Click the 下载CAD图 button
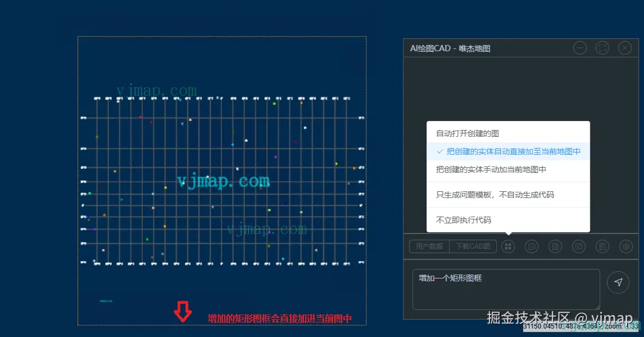The height and width of the screenshot is (337, 644). pyautogui.click(x=473, y=246)
